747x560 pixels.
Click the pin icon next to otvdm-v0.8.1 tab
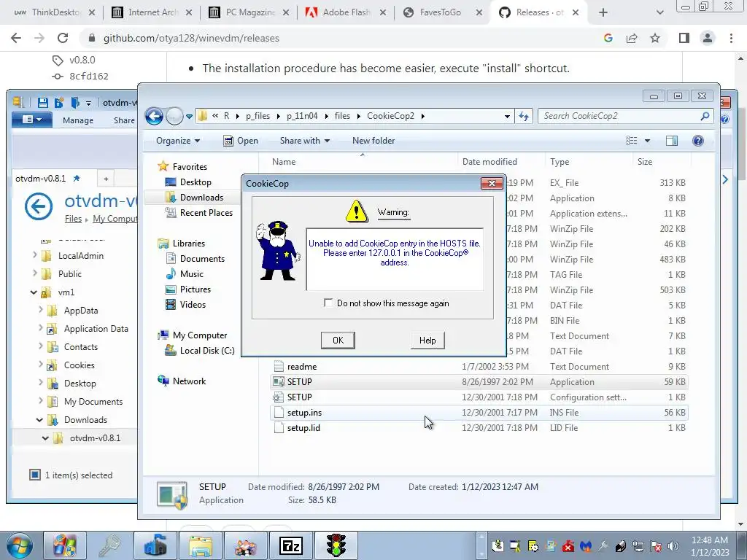click(76, 179)
